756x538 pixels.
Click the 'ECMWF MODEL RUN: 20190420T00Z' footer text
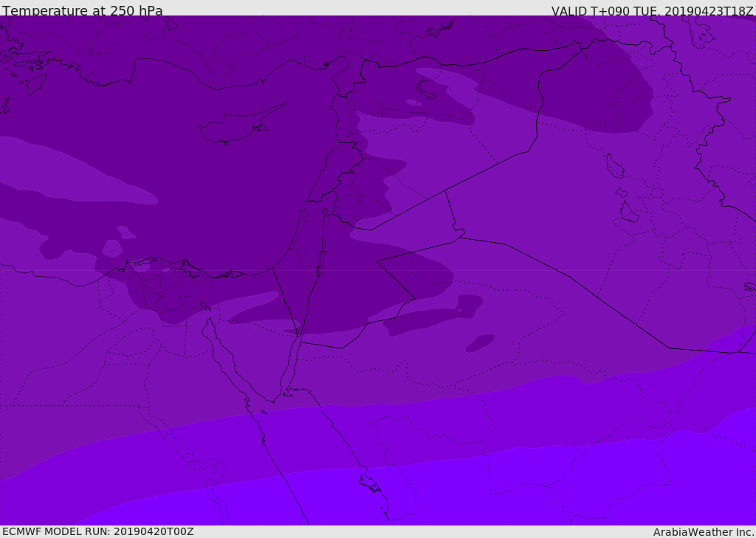click(98, 531)
